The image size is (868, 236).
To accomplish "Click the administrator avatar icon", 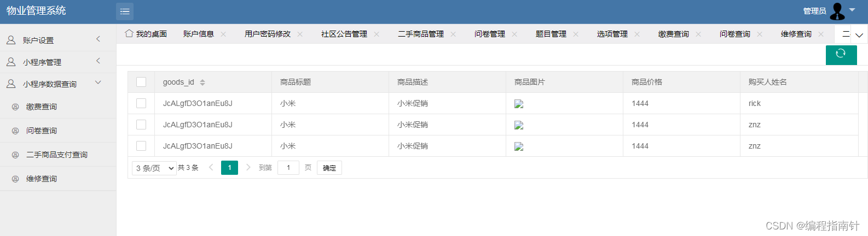I will pyautogui.click(x=837, y=11).
